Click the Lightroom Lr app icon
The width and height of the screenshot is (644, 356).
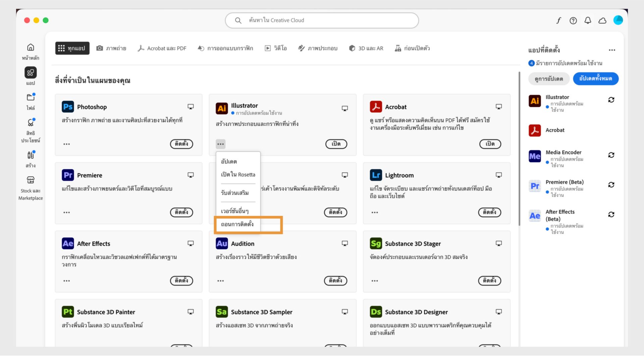pos(376,175)
